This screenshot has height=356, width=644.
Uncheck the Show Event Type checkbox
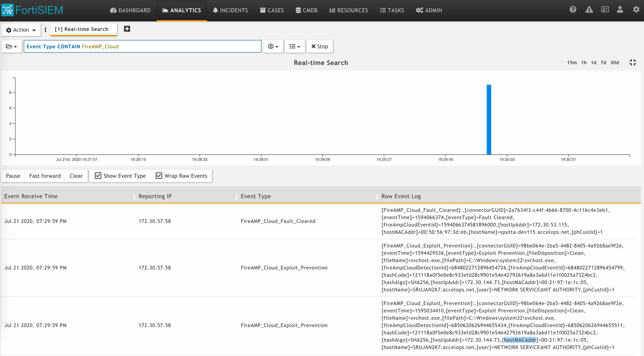(x=98, y=176)
